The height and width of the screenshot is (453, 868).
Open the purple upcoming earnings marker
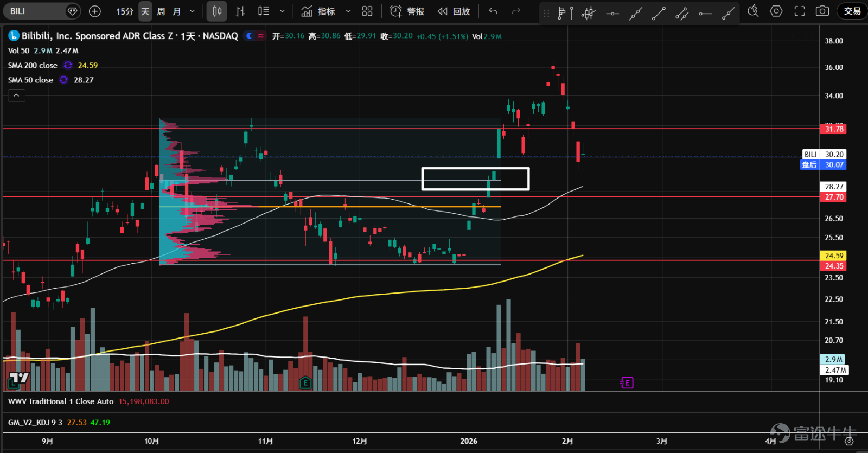[627, 383]
